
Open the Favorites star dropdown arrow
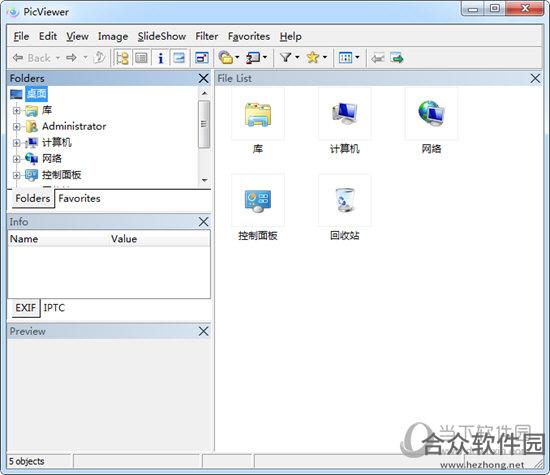[x=324, y=58]
